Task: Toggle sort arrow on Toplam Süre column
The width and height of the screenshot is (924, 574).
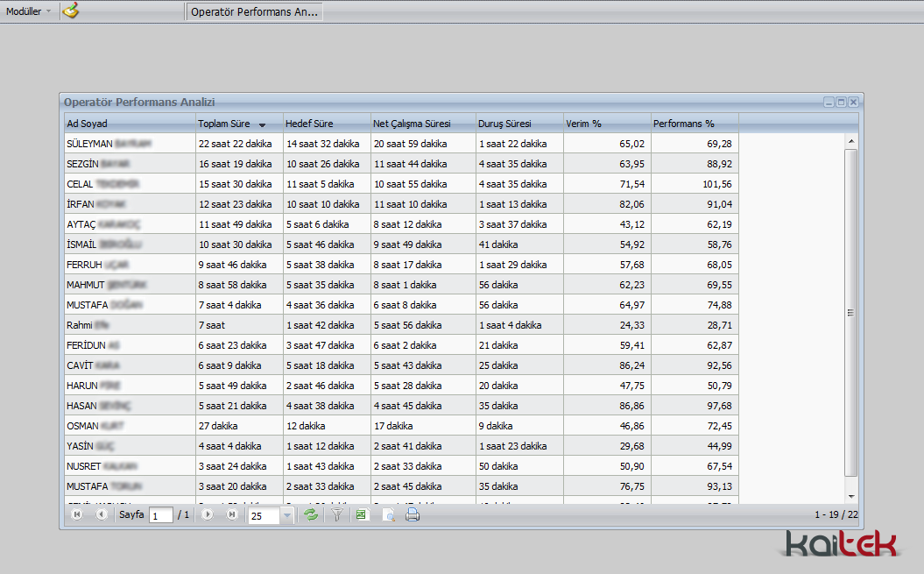Action: click(262, 124)
